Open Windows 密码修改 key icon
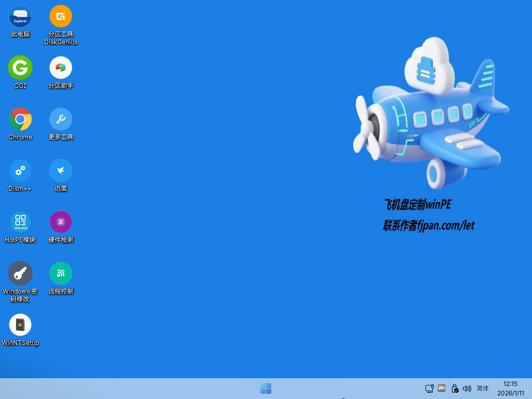Screen dimensions: 532x399 20,273
